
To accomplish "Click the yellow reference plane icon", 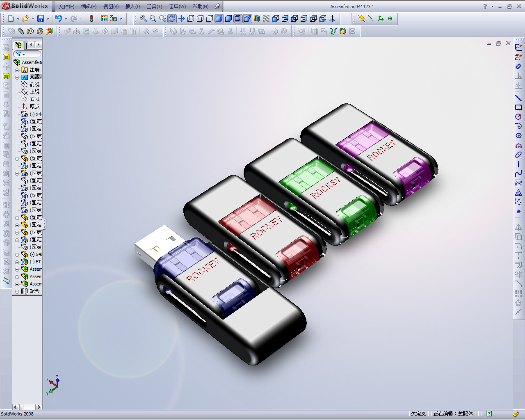I will pos(361,18).
